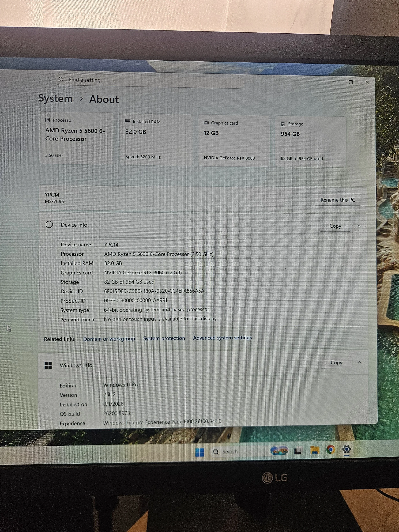Click the version value '25H2'
399x532 pixels.
pyautogui.click(x=109, y=394)
